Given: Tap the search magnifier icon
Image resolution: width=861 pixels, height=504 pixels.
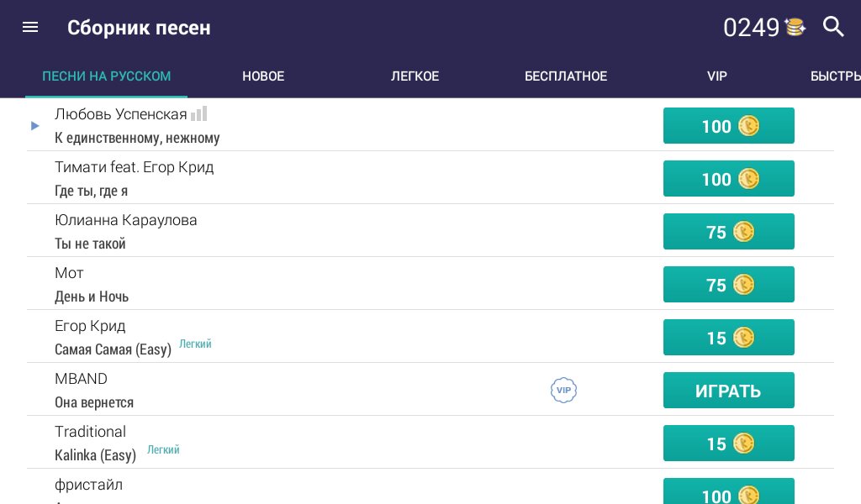Looking at the screenshot, I should point(832,27).
